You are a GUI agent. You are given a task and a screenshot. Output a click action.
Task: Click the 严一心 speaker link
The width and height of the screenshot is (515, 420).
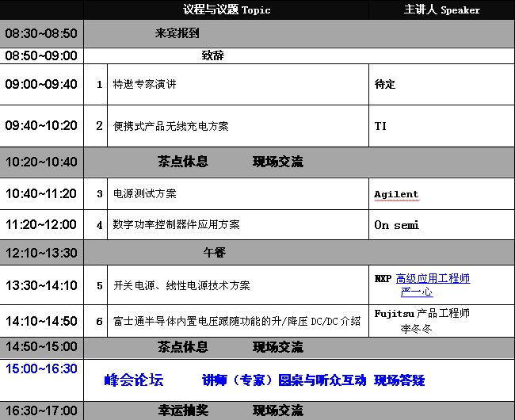(417, 292)
